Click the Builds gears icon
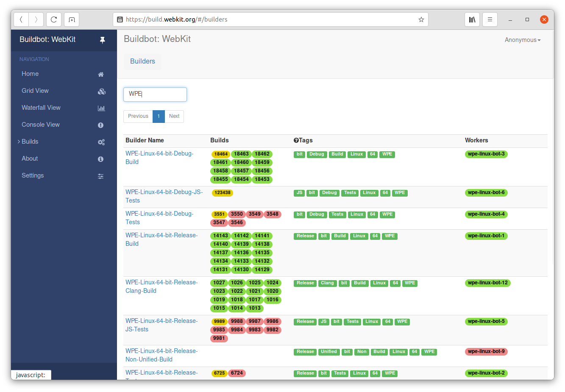Viewport: 565px width, 392px height. tap(101, 142)
